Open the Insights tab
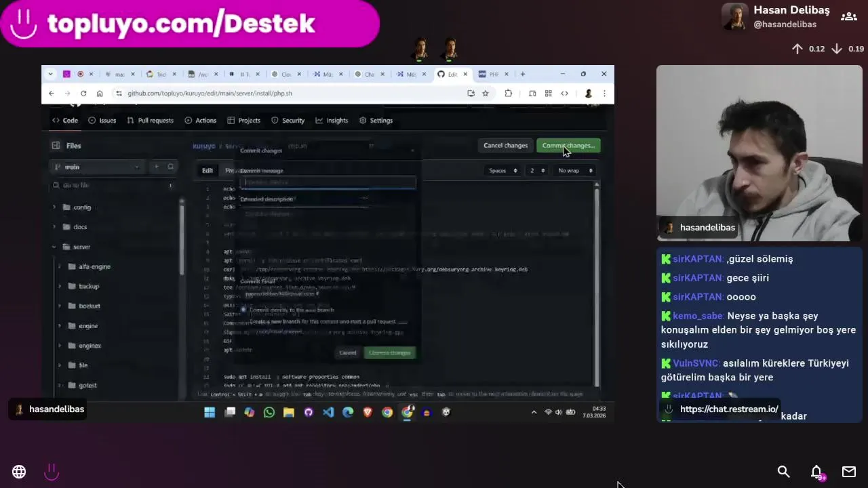Screen dimensions: 868x488 332,121
